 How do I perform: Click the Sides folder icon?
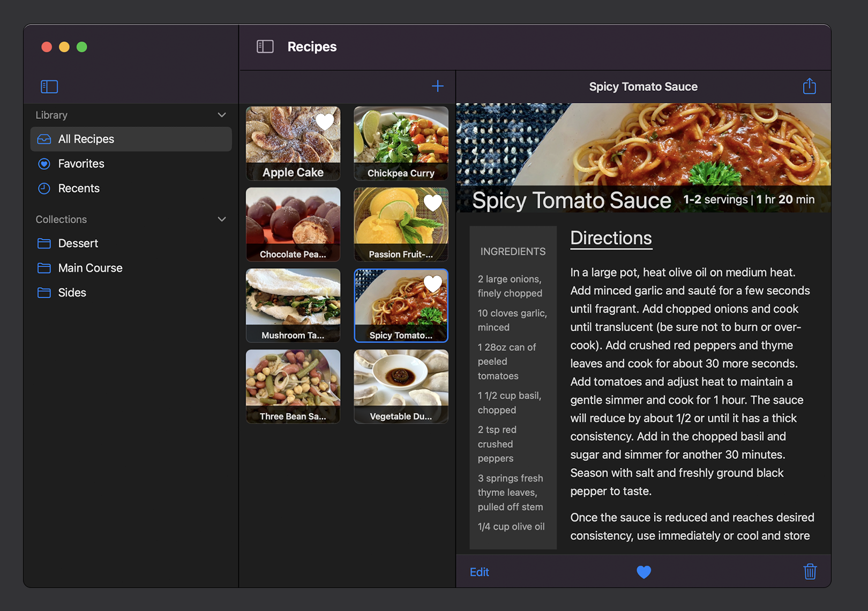[44, 293]
